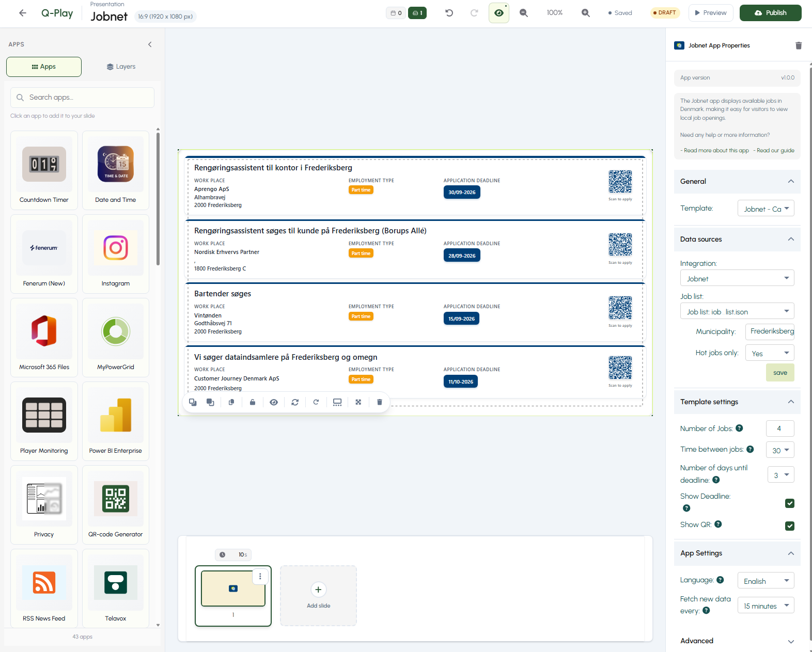This screenshot has height=652, width=812.
Task: Open the Integration dropdown showing Jobnet
Action: (x=737, y=278)
